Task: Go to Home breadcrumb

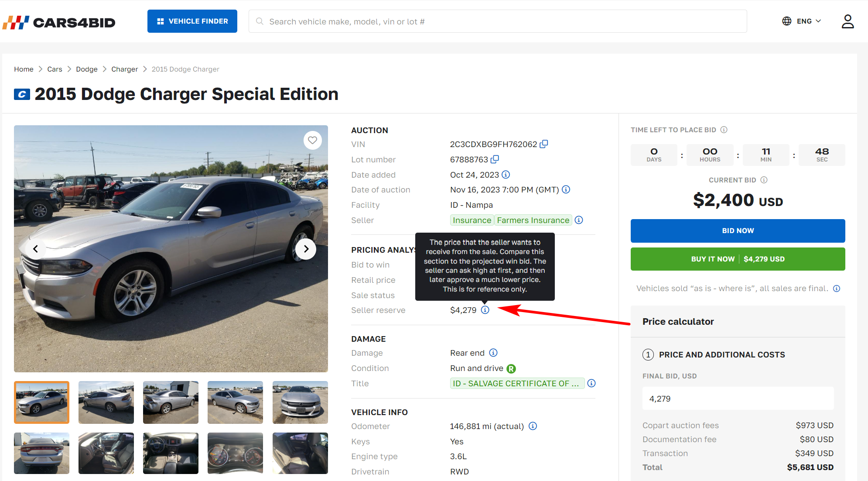Action: (24, 69)
